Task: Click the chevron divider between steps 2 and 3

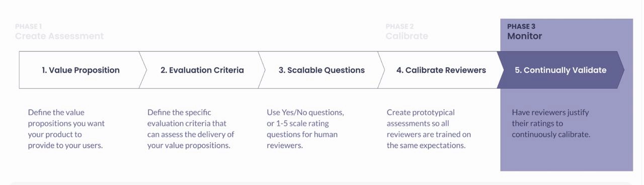Action: [263, 70]
